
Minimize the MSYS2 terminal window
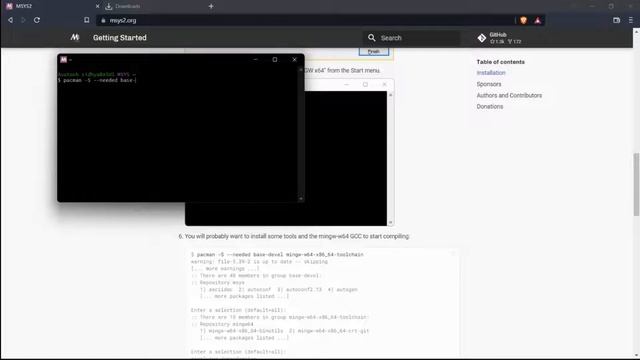(256, 60)
